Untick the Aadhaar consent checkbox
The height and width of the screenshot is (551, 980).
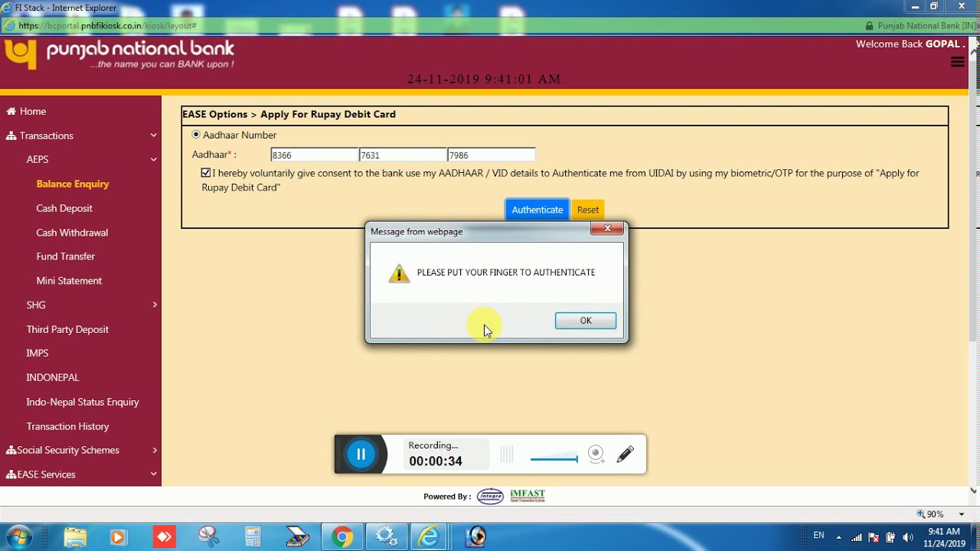point(206,173)
